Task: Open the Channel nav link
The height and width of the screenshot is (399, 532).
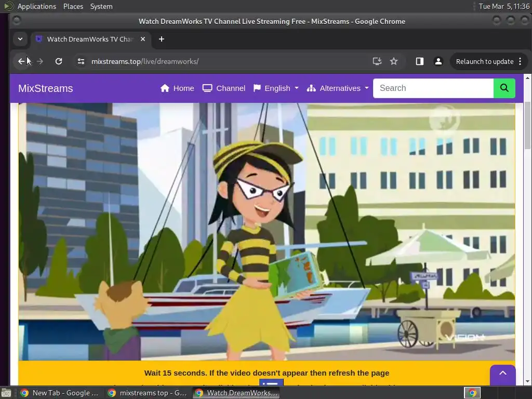Action: pos(223,88)
